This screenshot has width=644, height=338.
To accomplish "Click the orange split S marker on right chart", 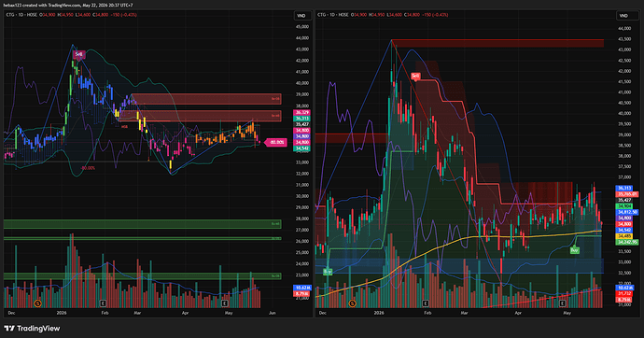I will [353, 303].
